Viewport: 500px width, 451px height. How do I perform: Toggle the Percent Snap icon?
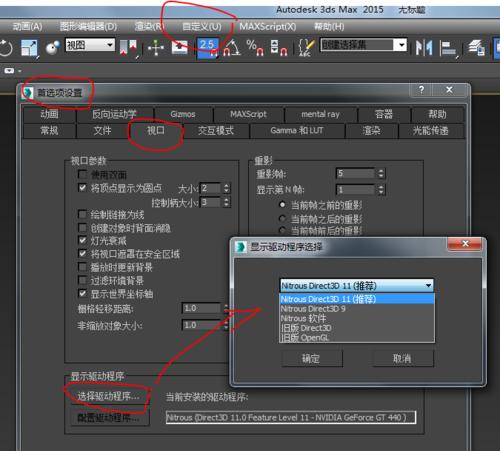coord(255,48)
